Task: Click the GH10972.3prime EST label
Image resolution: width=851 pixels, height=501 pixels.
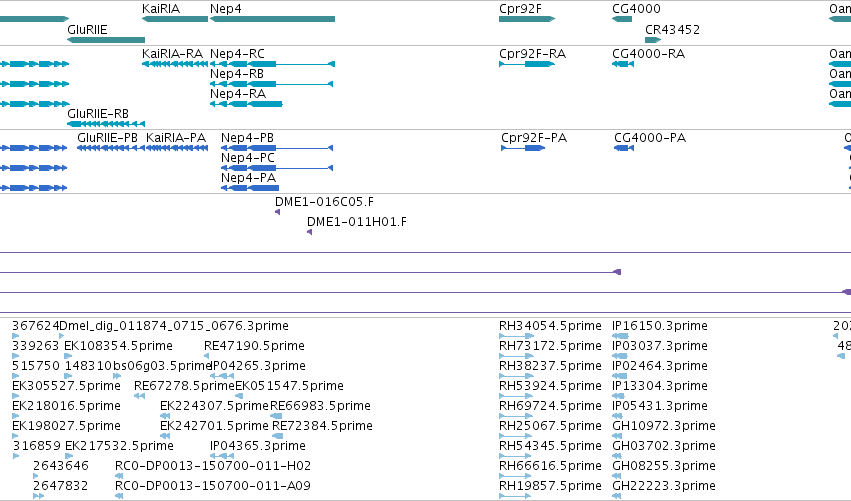Action: click(664, 426)
